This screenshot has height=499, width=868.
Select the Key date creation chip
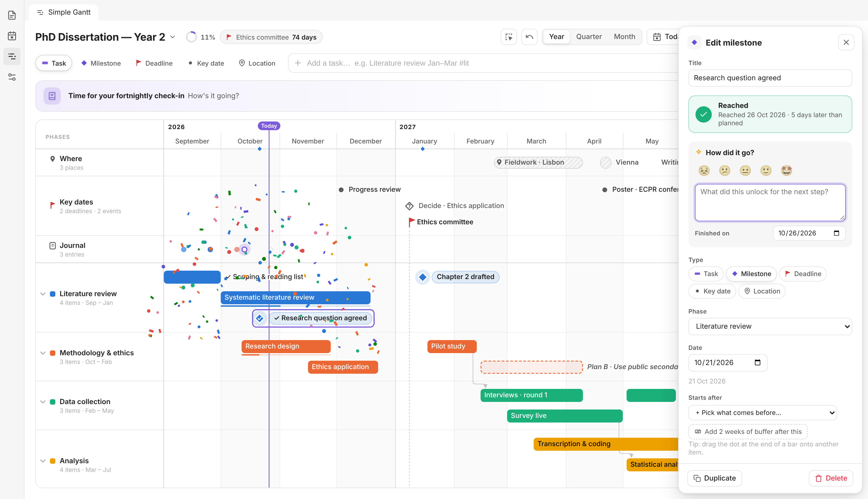206,63
